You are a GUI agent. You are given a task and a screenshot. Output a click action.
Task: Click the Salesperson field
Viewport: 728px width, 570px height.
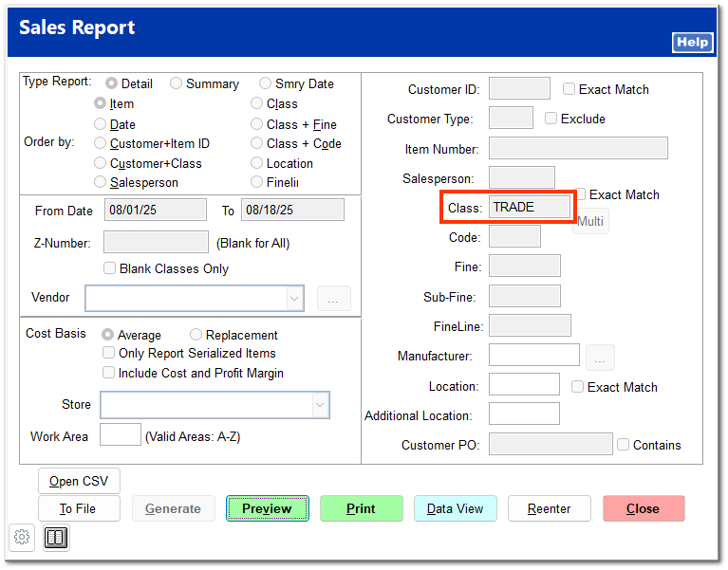coord(522,177)
